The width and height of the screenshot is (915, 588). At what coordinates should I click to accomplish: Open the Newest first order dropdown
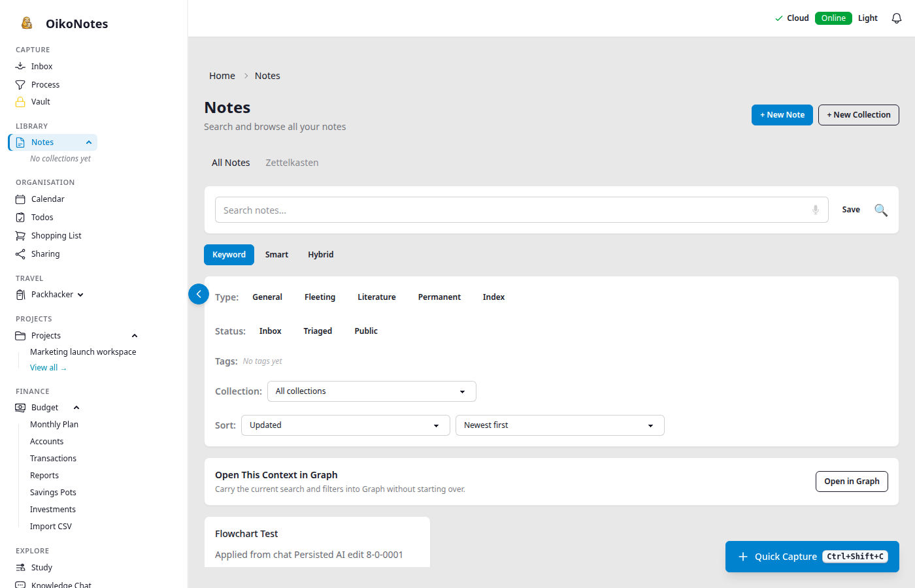point(560,425)
